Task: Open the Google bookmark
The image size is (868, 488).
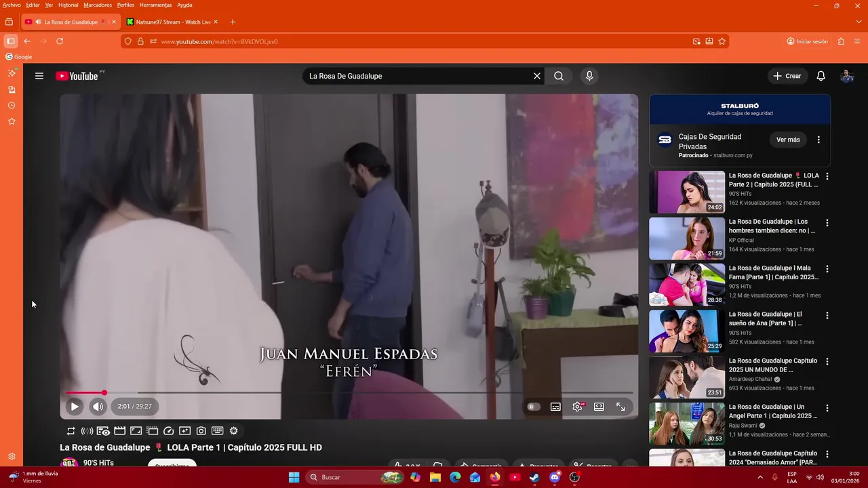Action: point(19,57)
